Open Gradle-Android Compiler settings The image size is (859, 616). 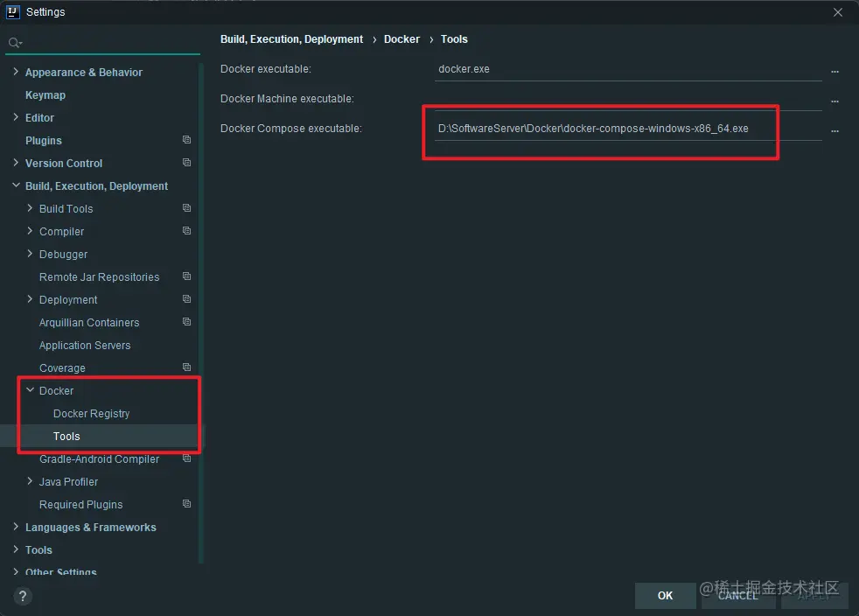tap(99, 458)
